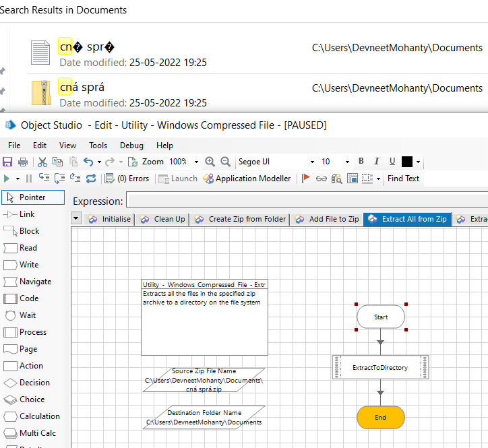Open the Application Modeller
This screenshot has width=488, height=448.
(x=247, y=179)
